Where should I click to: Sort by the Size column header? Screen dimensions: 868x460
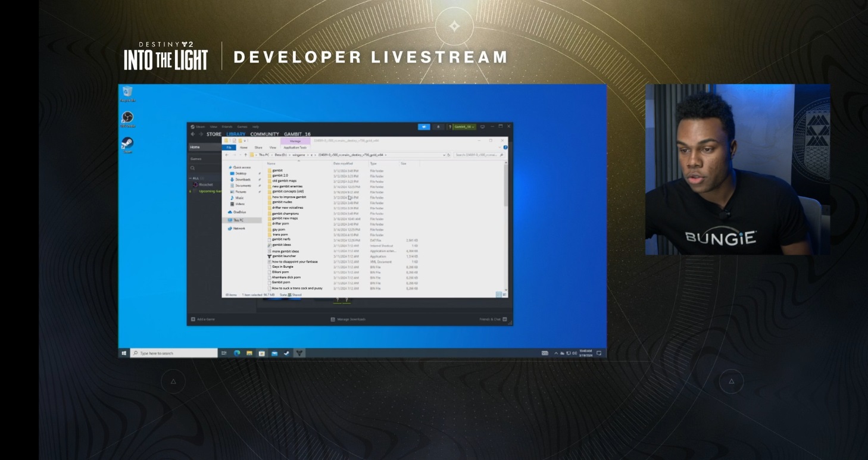pyautogui.click(x=403, y=163)
